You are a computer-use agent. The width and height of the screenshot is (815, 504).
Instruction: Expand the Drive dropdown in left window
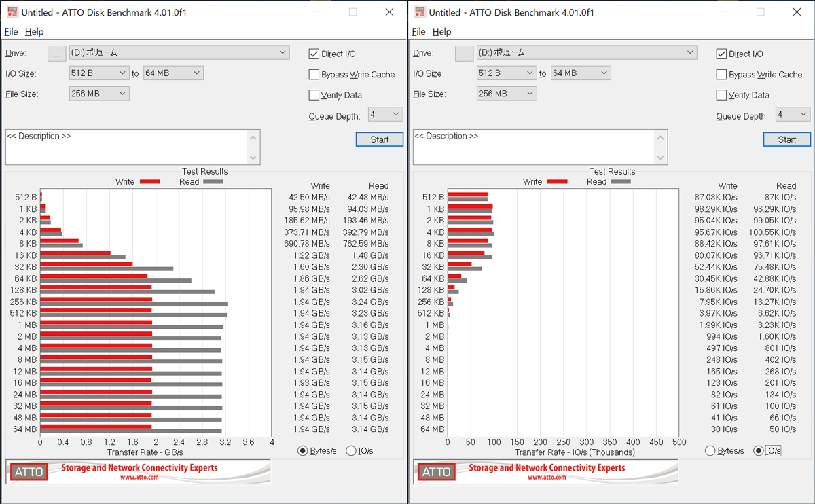pos(179,52)
